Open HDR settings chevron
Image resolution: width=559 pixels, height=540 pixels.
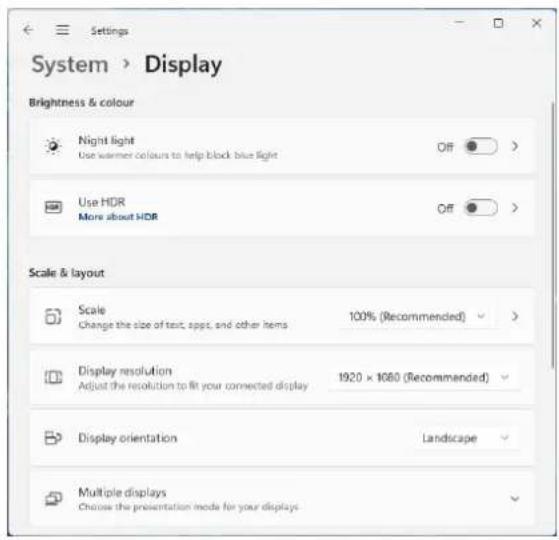pos(515,208)
